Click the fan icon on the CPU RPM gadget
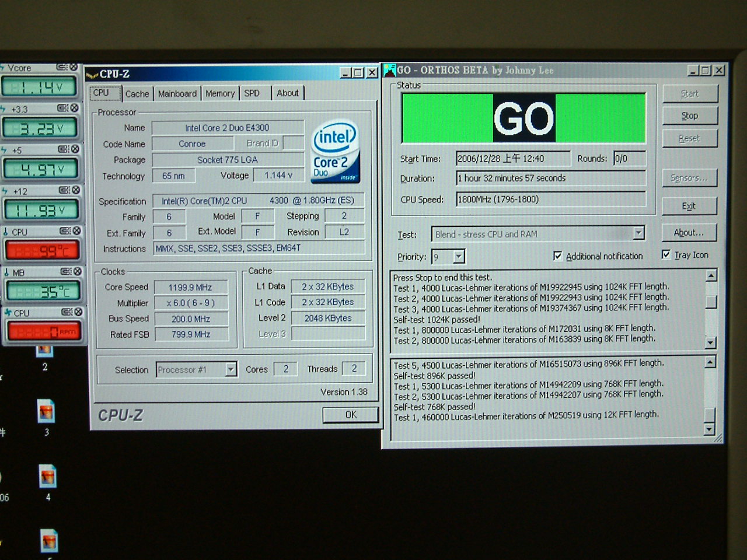This screenshot has width=747, height=560. pyautogui.click(x=8, y=313)
